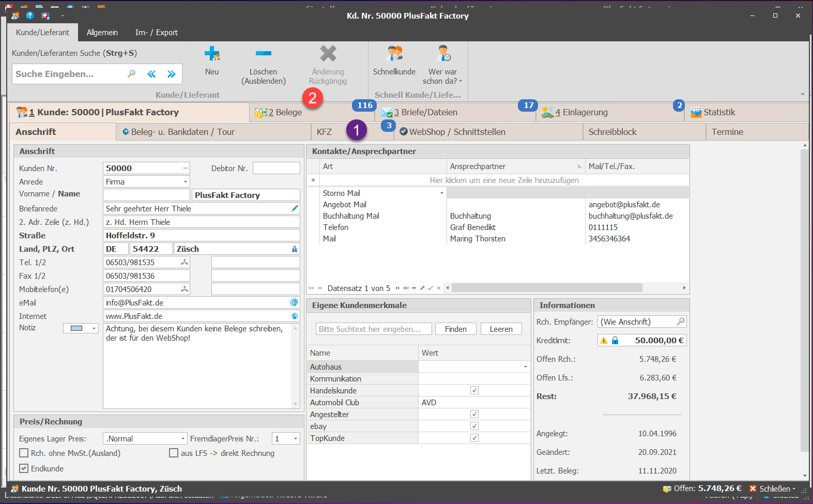Open the WebShop / Schnittstellen subtab
813x504 pixels.
tap(488, 132)
